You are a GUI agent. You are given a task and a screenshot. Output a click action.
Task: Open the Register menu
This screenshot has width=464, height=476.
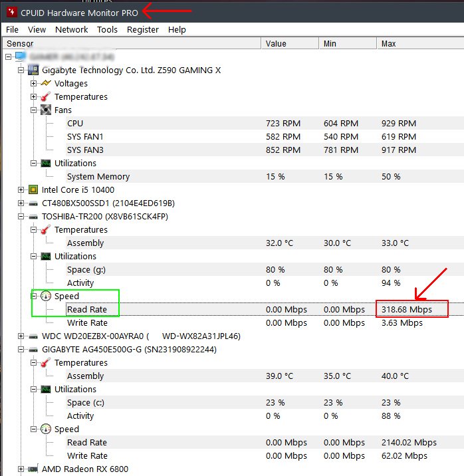[x=143, y=30]
